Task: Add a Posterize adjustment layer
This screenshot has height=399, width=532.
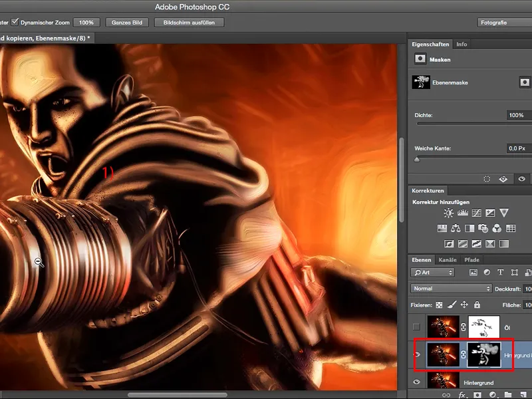Action: (463, 243)
